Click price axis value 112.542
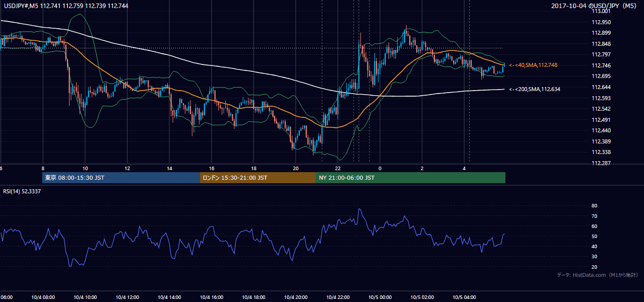The width and height of the screenshot is (644, 302). point(602,109)
